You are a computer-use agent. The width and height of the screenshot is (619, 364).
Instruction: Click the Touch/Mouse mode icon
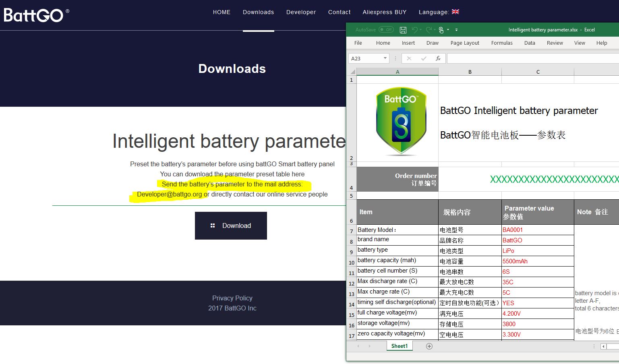(441, 30)
